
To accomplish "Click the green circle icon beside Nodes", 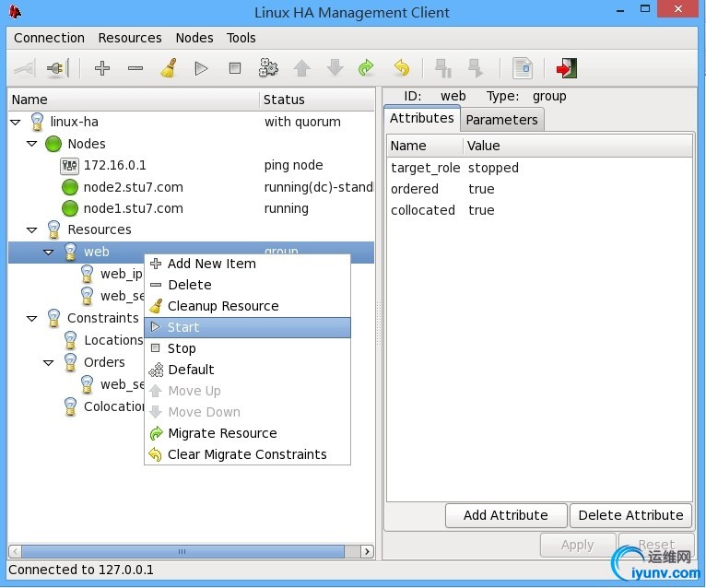I will 53,144.
